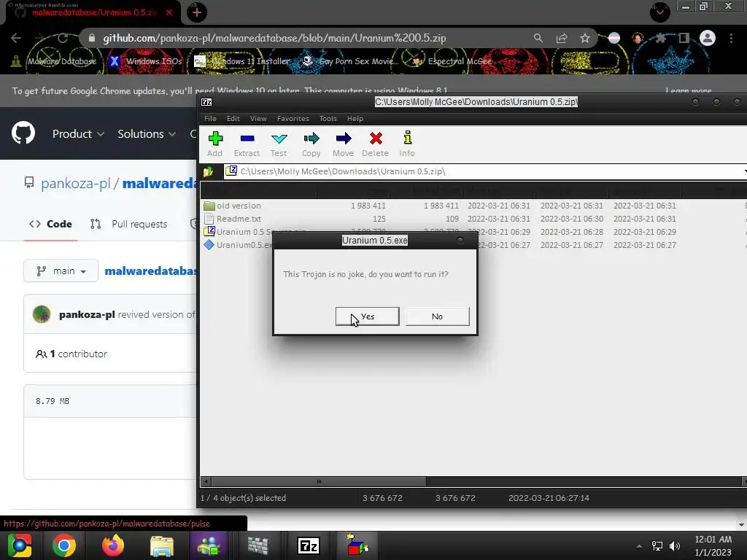
Task: Run the Test archive tool
Action: tap(279, 144)
